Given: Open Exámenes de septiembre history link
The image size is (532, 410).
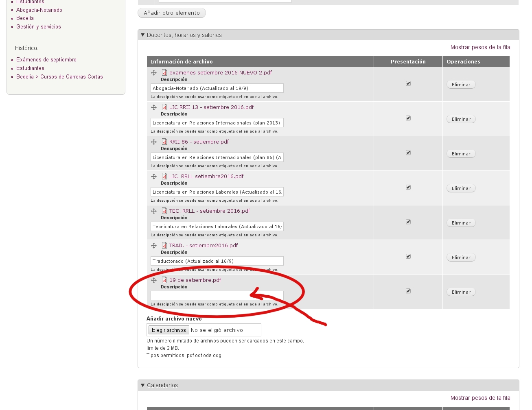Looking at the screenshot, I should click(46, 60).
